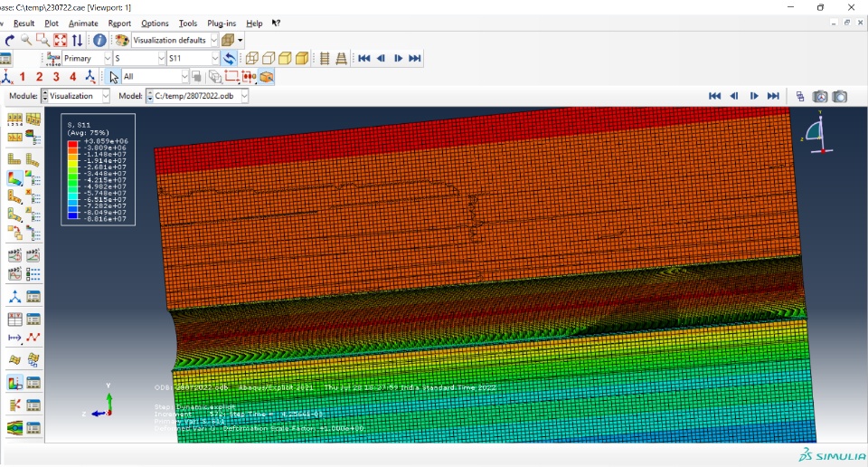
Task: Click the linked viewports icon
Action: click(x=800, y=97)
